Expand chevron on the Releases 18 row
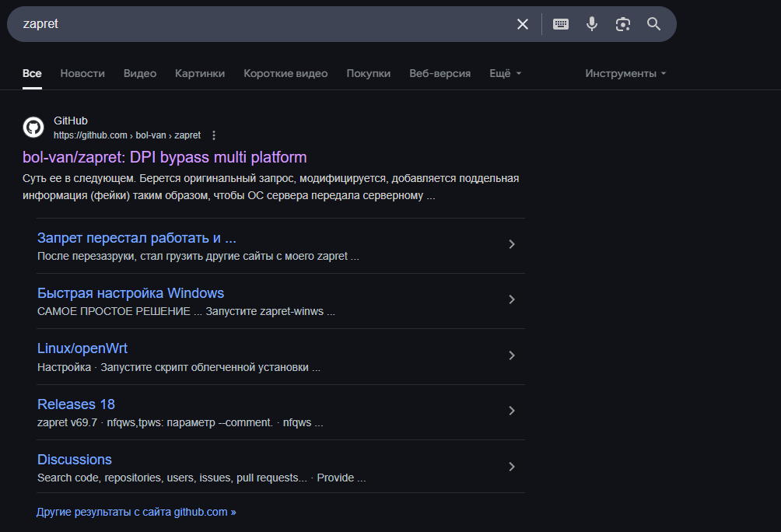Viewport: 781px width, 532px height. [x=512, y=411]
